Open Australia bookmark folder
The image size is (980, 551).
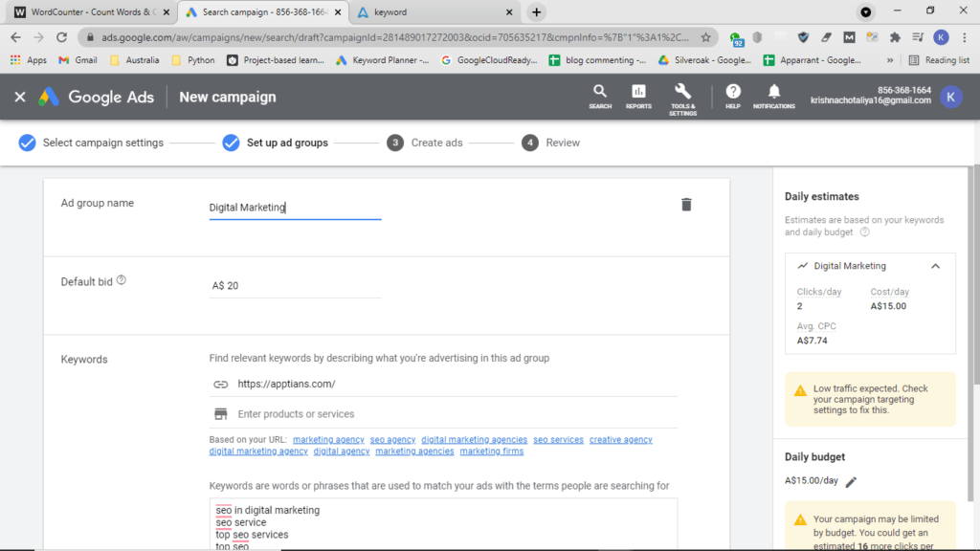134,60
